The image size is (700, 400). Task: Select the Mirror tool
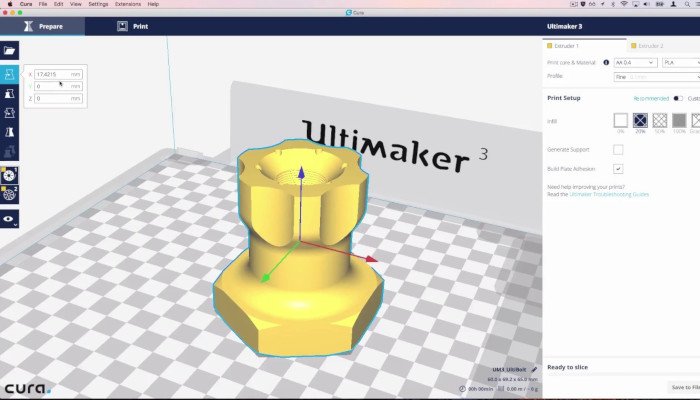[x=10, y=132]
